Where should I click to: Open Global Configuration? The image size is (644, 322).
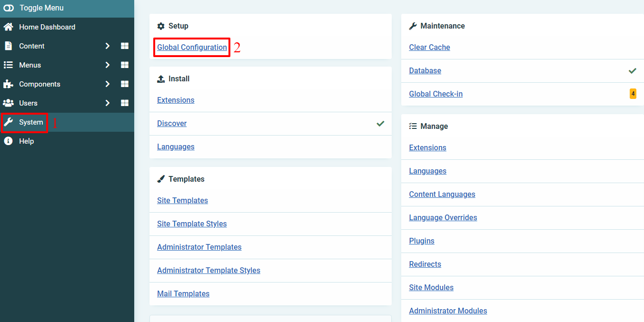(x=191, y=47)
